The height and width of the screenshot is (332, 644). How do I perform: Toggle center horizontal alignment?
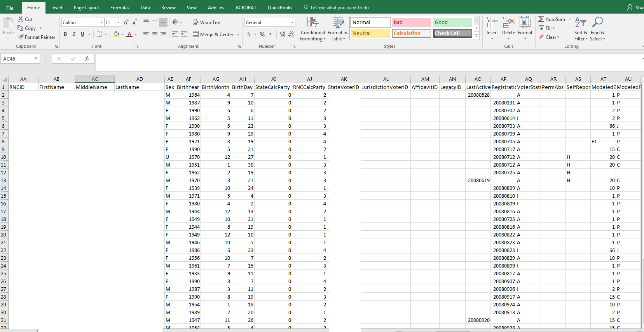tap(155, 34)
